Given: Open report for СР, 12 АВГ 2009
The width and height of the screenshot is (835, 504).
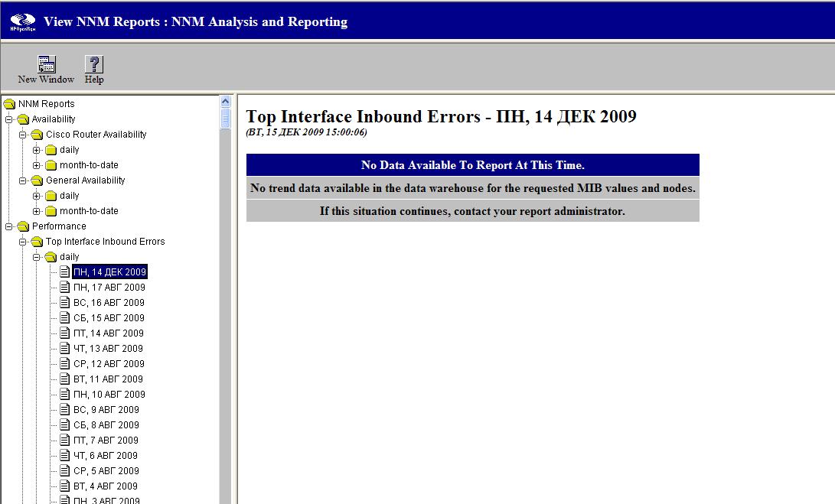Looking at the screenshot, I should tap(109, 364).
